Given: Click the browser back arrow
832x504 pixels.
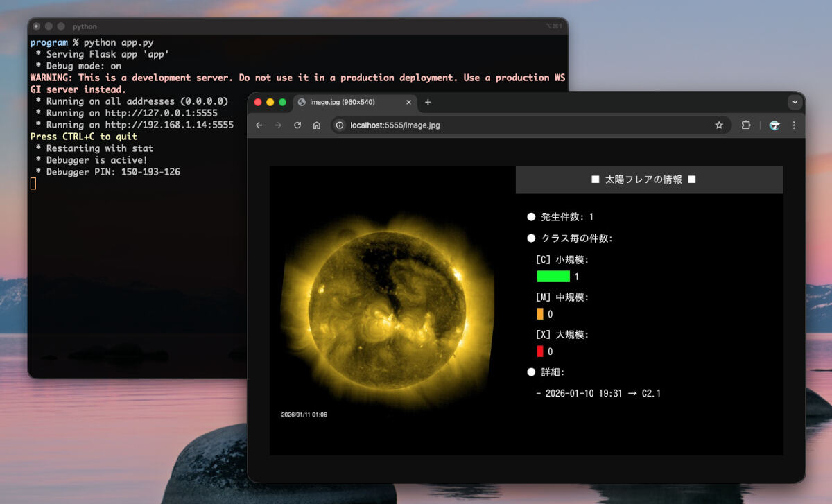Looking at the screenshot, I should [259, 125].
